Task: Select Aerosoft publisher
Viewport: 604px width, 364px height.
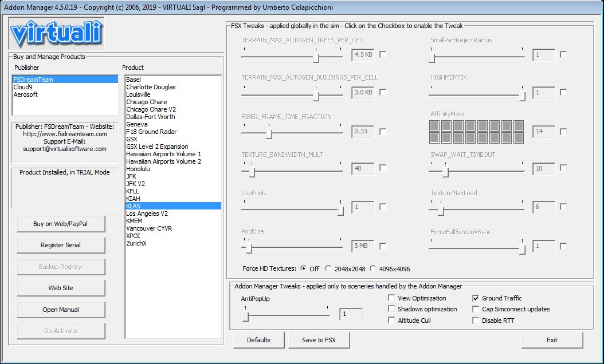Action: tap(65, 94)
